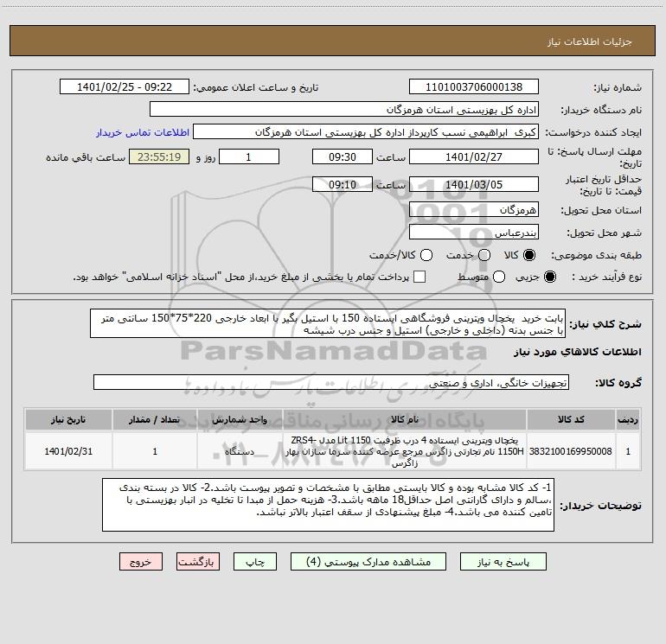
Task: Click the بازگشت back button
Action: 198,562
